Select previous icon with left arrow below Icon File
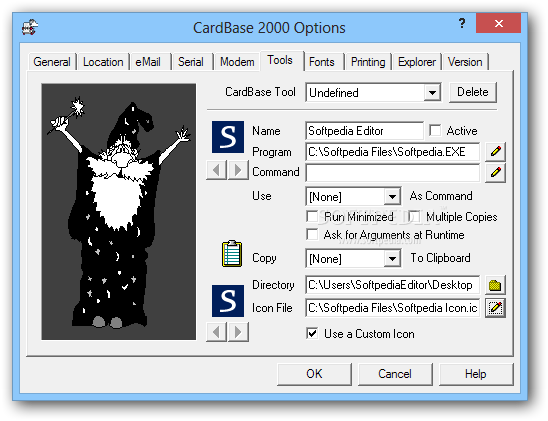The height and width of the screenshot is (421, 548). [217, 332]
